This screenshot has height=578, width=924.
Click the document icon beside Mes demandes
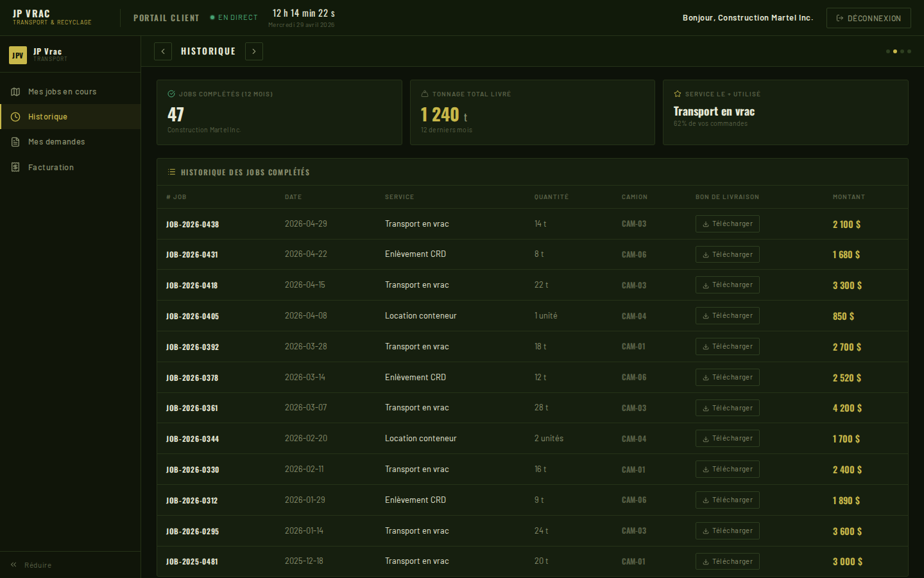coord(15,142)
